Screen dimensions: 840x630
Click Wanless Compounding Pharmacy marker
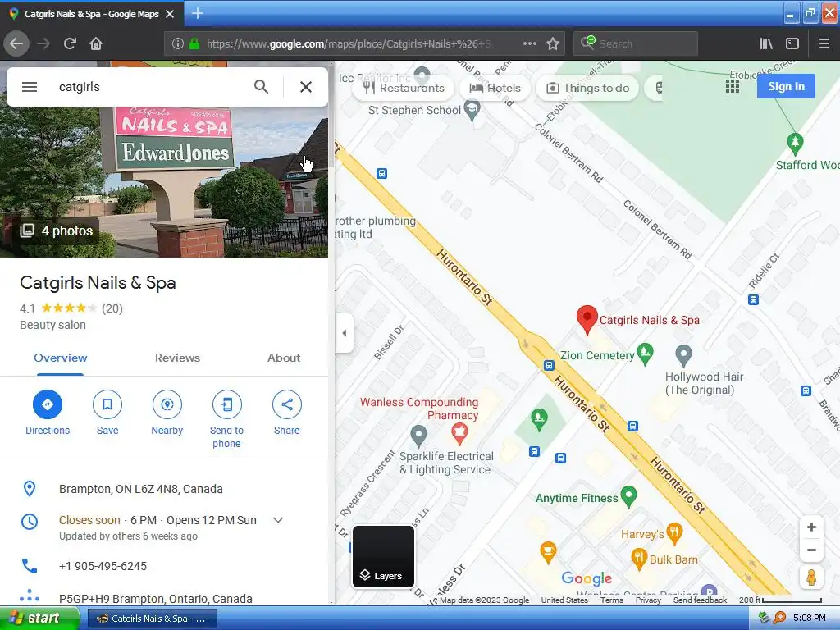[x=459, y=433]
